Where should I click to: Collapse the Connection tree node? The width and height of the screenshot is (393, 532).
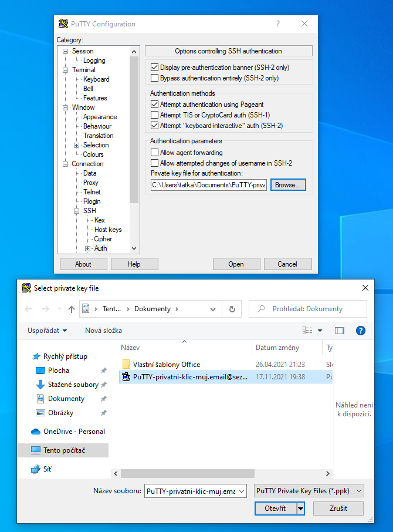pyautogui.click(x=65, y=164)
